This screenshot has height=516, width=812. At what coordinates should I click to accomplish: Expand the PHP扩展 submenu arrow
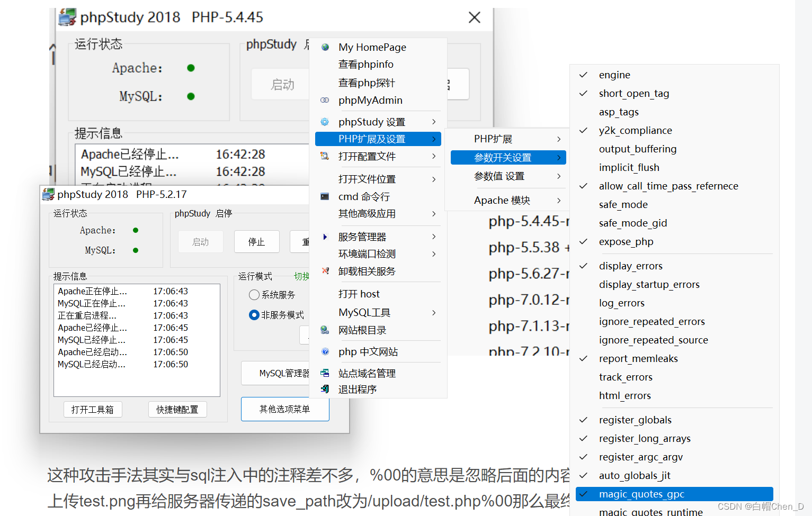coord(559,139)
